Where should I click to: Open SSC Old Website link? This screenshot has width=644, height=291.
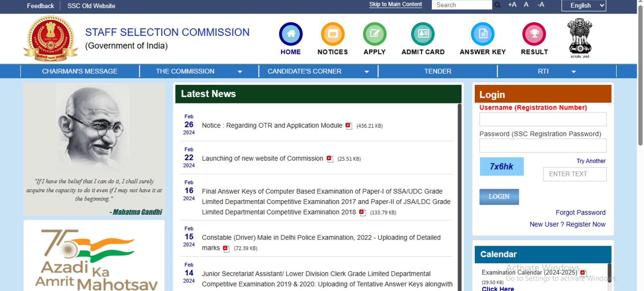click(x=91, y=6)
